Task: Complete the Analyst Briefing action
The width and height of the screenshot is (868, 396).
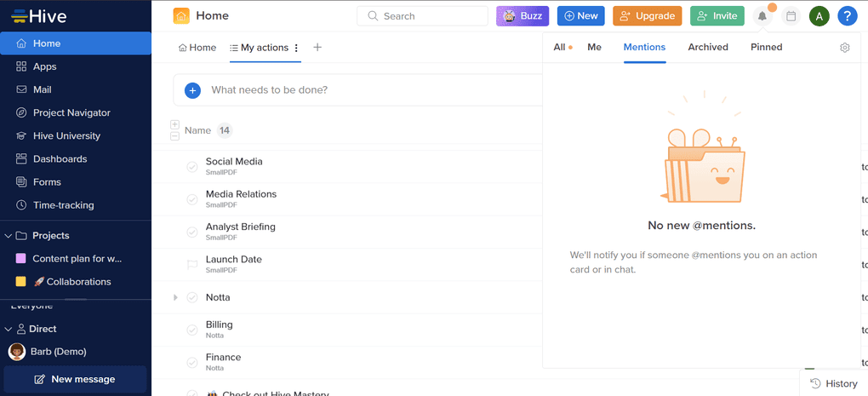Action: [192, 232]
